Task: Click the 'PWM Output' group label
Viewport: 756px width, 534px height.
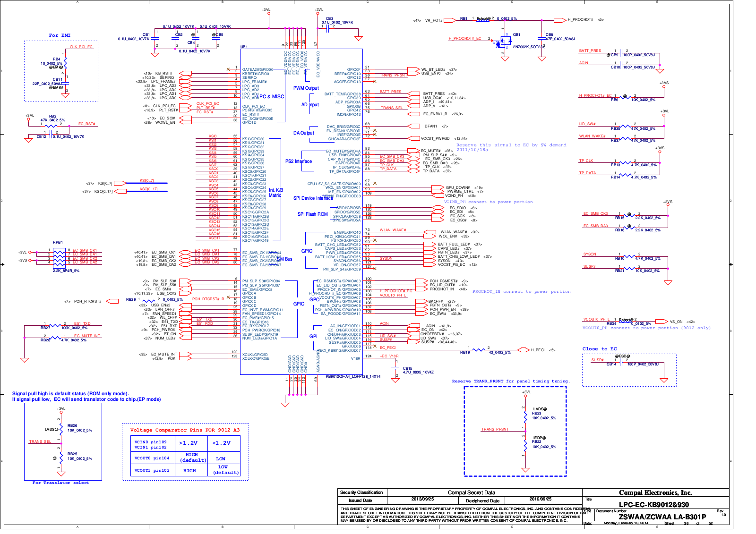Action: 306,88
